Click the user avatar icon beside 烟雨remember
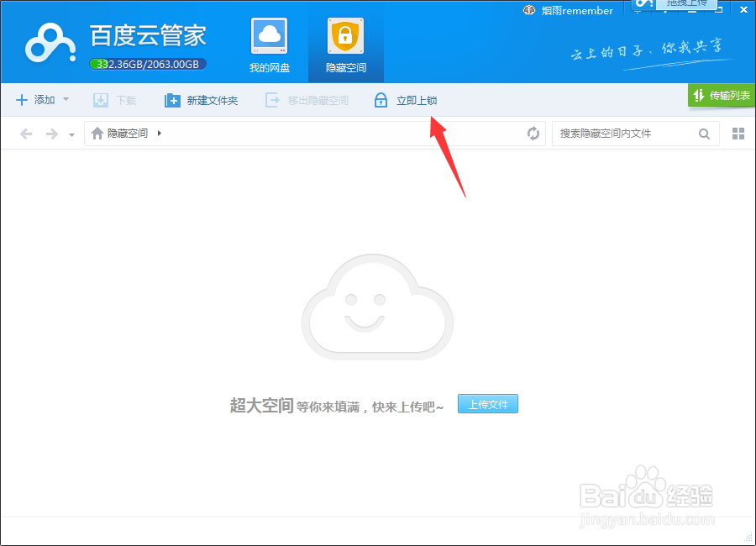This screenshot has width=756, height=546. pos(529,10)
